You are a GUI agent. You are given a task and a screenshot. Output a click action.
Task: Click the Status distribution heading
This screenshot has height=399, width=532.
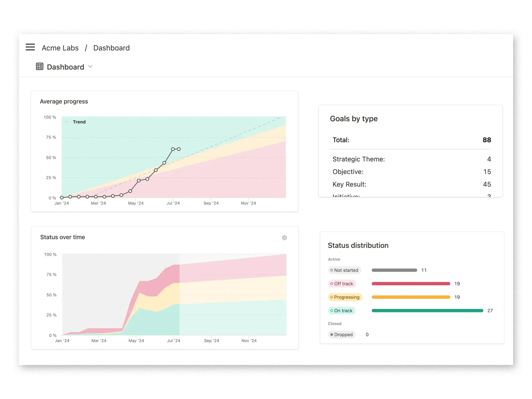358,245
